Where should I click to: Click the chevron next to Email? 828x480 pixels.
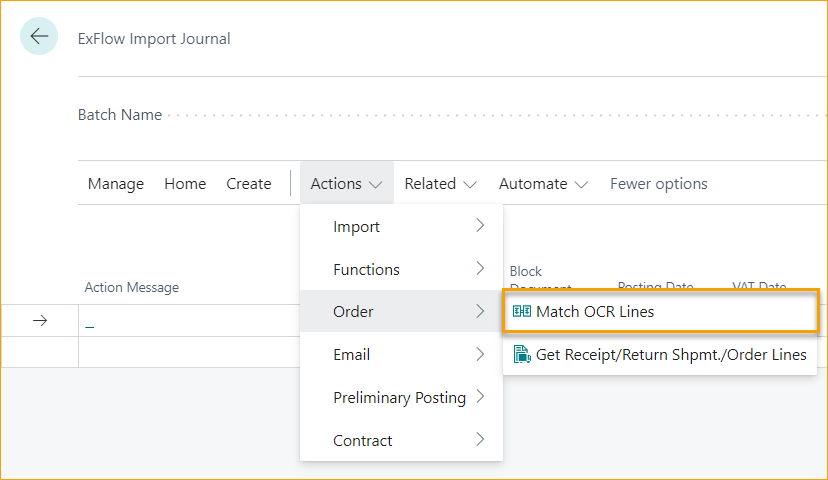[x=480, y=354]
